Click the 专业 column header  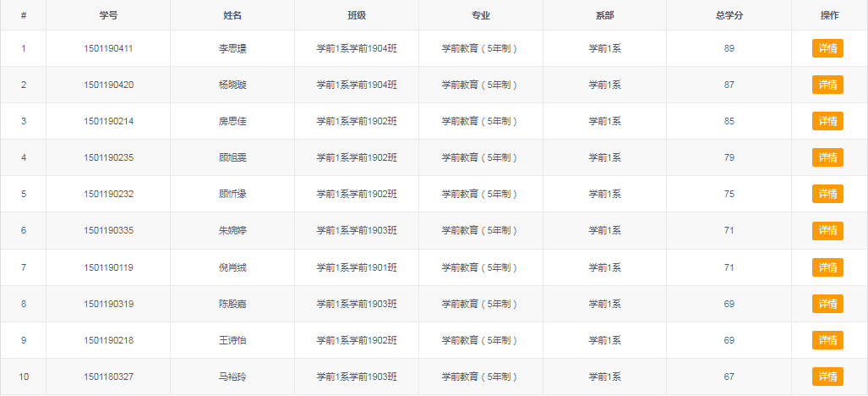click(481, 15)
